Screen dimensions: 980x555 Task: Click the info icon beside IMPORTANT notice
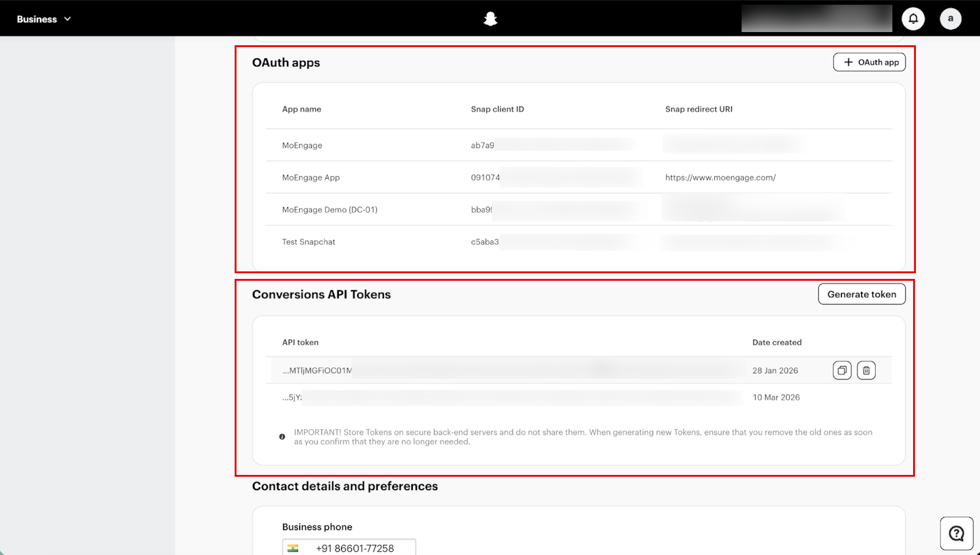pos(282,437)
